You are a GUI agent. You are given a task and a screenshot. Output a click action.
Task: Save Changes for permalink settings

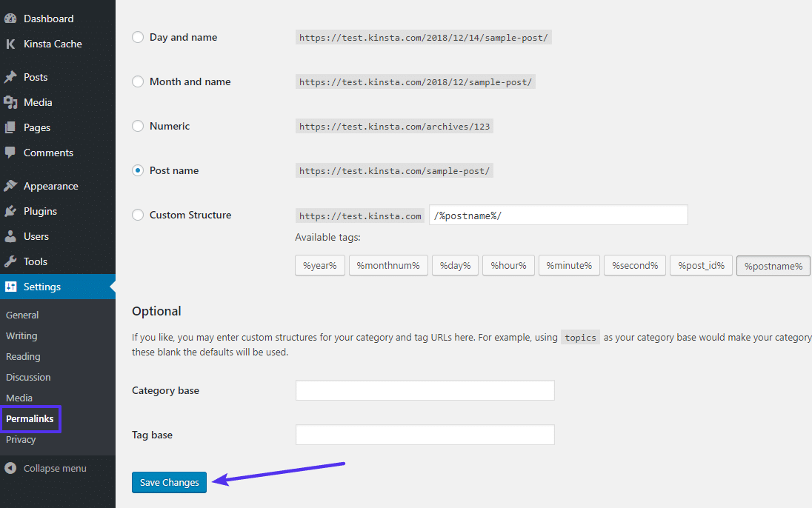click(169, 482)
